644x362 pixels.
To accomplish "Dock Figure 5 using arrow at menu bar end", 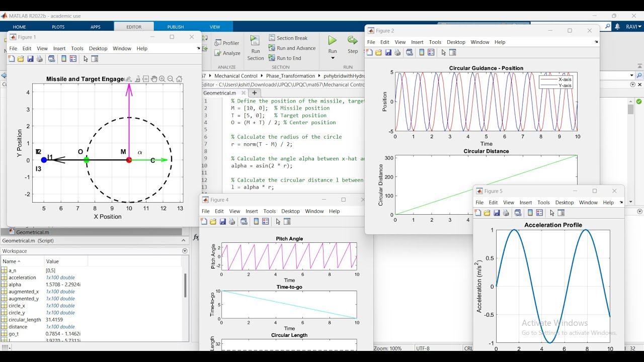I will click(x=621, y=203).
